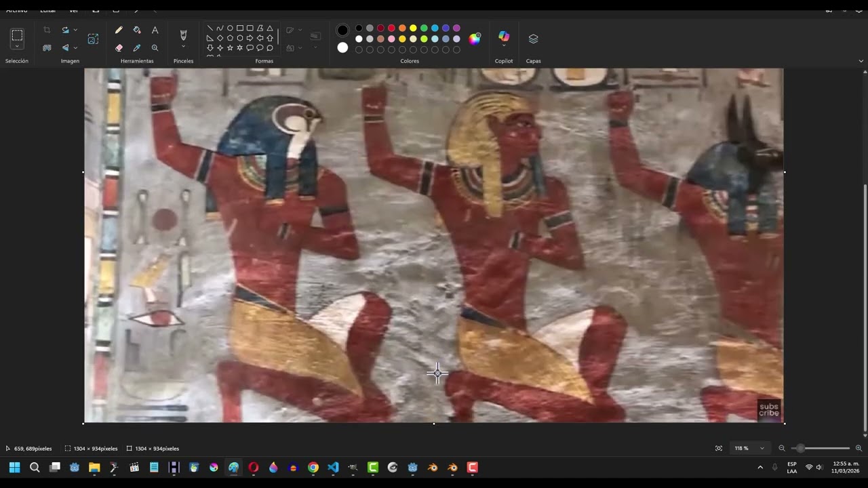Select the Pencil tool
Viewport: 868px width, 488px height.
coord(119,30)
